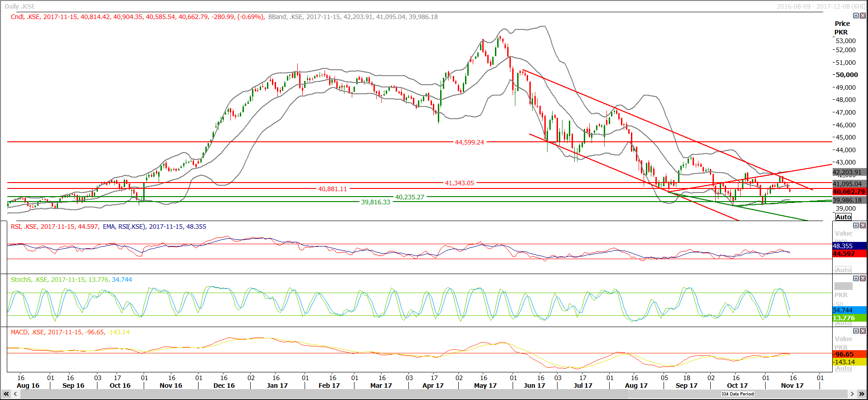Step the chart back with the single-left arrow
This screenshot has width=868, height=400.
coord(15,394)
